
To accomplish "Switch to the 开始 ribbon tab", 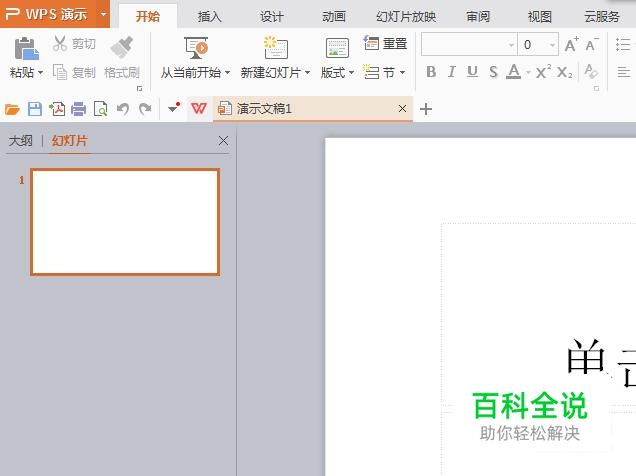I will (148, 17).
